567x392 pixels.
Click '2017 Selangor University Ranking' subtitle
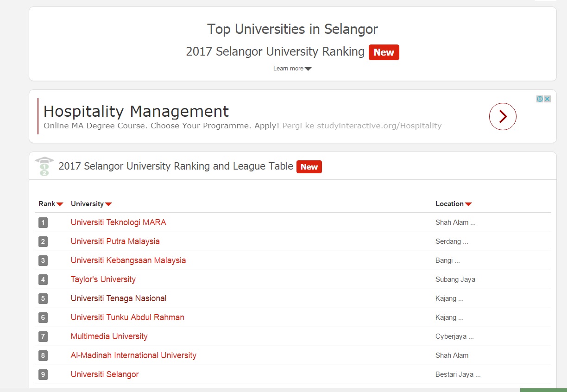point(275,51)
